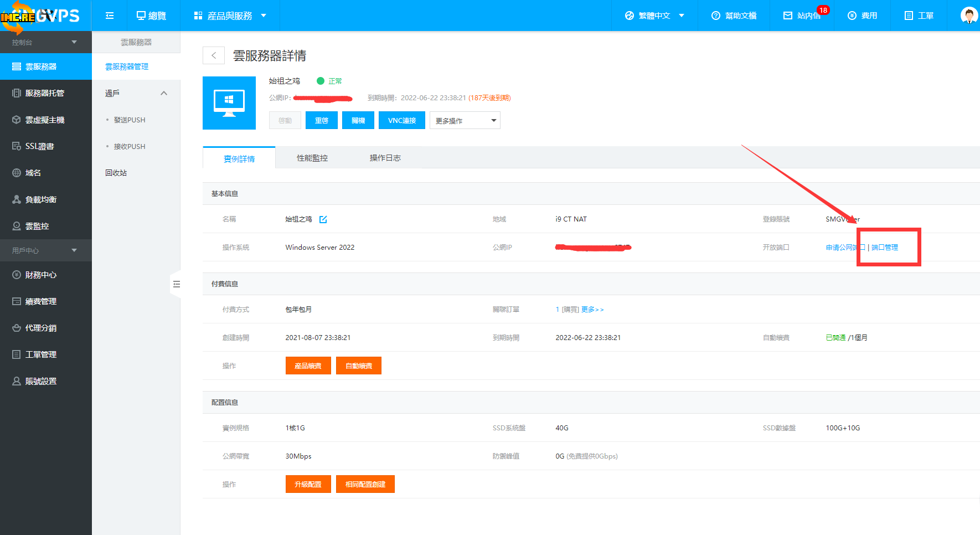
Task: Collapse the 過戶 submenu section
Action: coord(164,93)
